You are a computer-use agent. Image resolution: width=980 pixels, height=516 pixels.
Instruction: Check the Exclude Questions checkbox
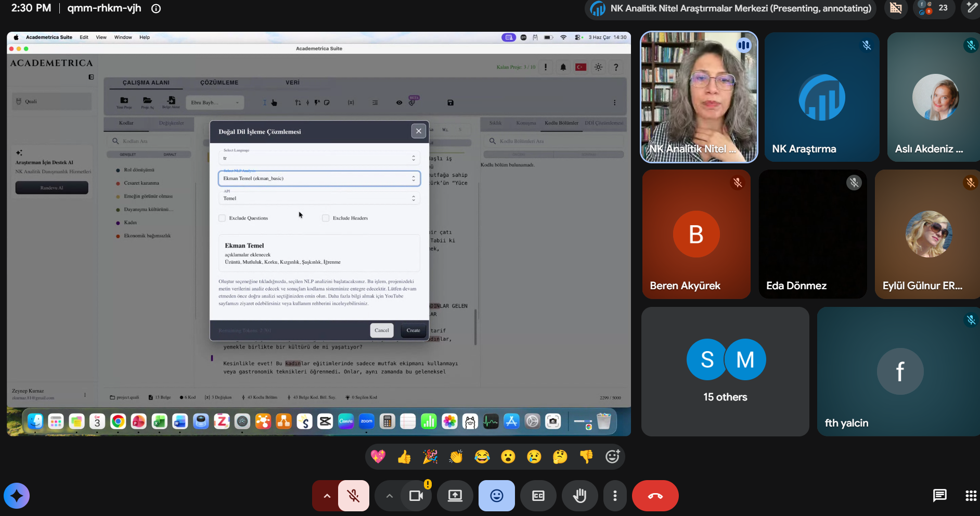pos(222,218)
